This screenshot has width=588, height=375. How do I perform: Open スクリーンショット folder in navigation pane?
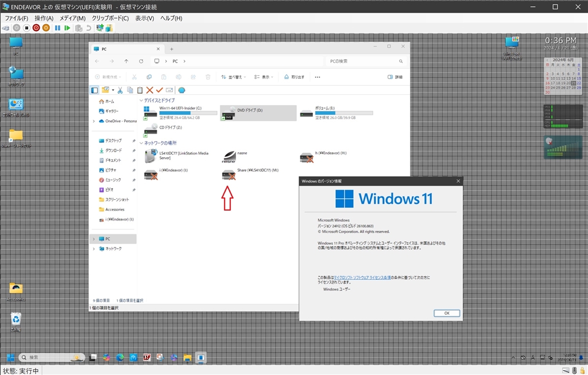114,200
